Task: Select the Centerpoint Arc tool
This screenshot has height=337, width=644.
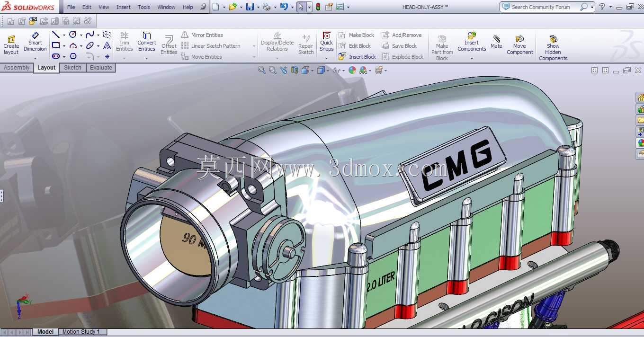Action: point(73,45)
